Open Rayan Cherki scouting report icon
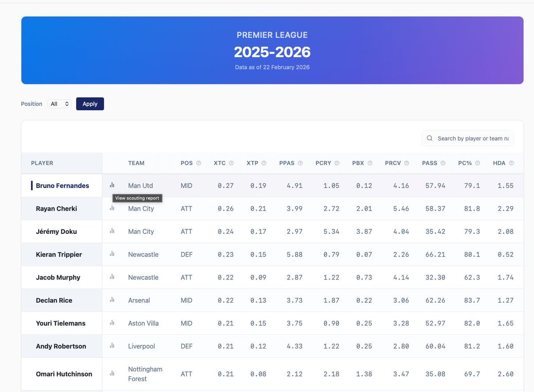 [x=112, y=208]
